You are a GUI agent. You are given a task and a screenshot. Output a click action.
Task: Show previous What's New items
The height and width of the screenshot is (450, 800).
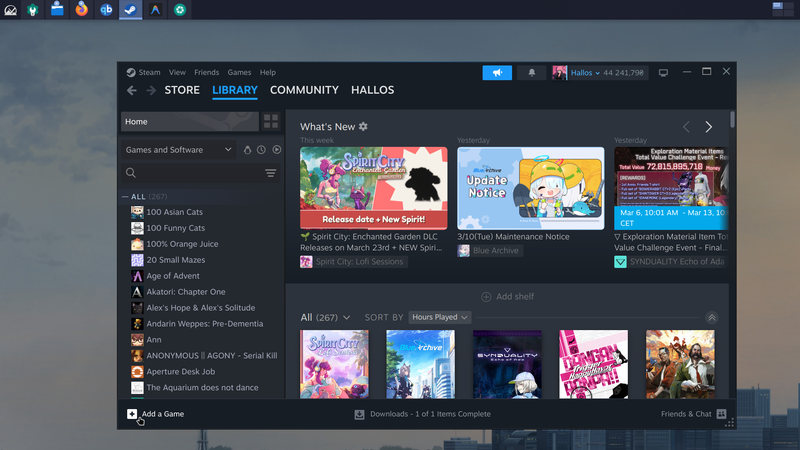pos(686,127)
